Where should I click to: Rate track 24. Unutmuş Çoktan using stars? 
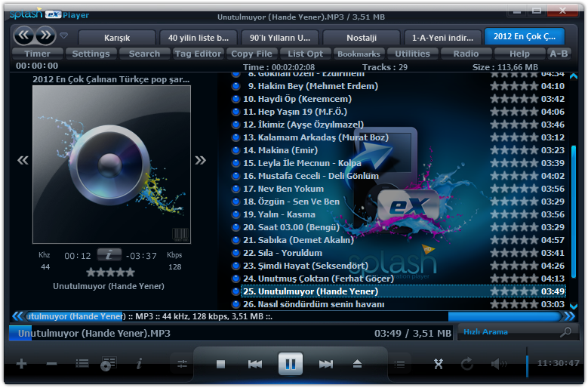click(x=514, y=279)
